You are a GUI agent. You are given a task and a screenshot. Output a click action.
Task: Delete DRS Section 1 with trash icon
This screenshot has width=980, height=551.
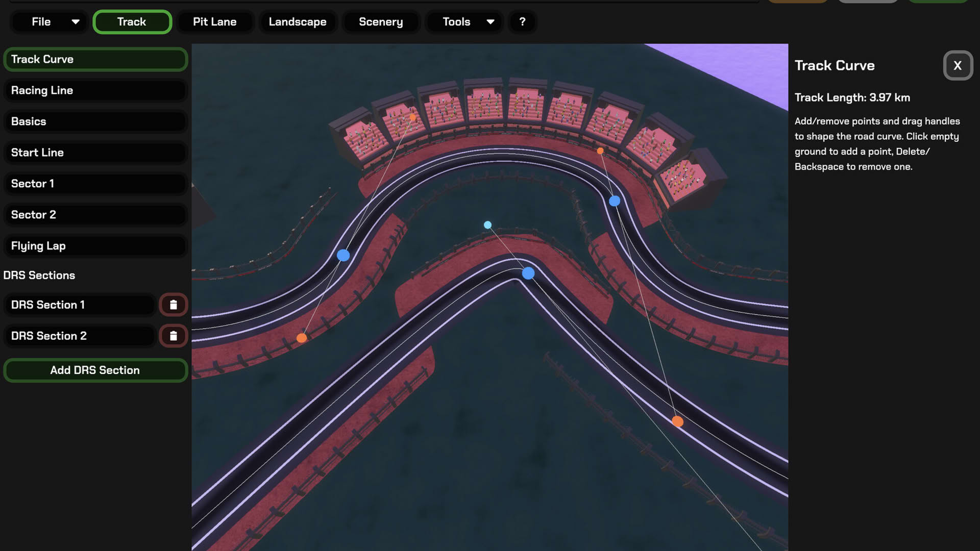pyautogui.click(x=174, y=305)
